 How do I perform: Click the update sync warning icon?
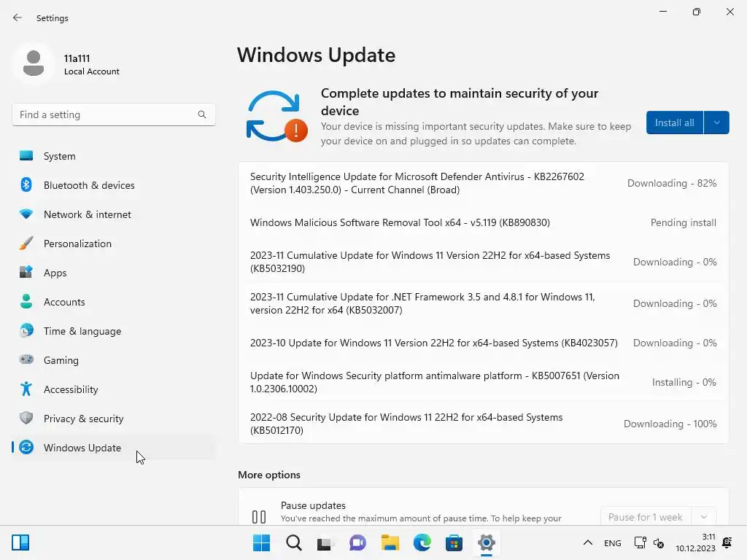coord(276,117)
